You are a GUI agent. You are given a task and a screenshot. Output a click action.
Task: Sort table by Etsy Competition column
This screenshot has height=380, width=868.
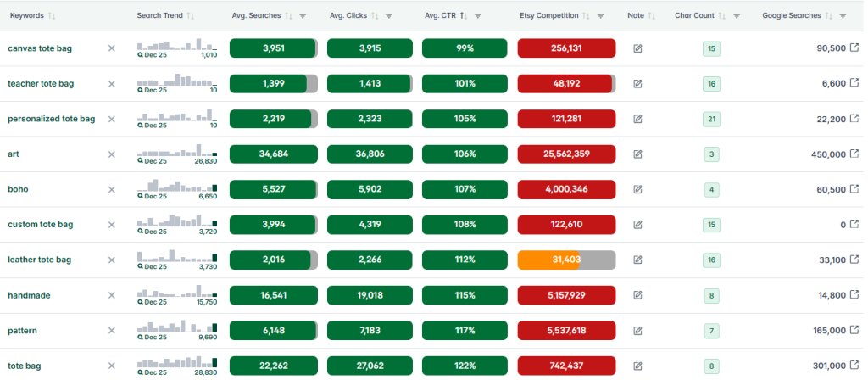(587, 16)
